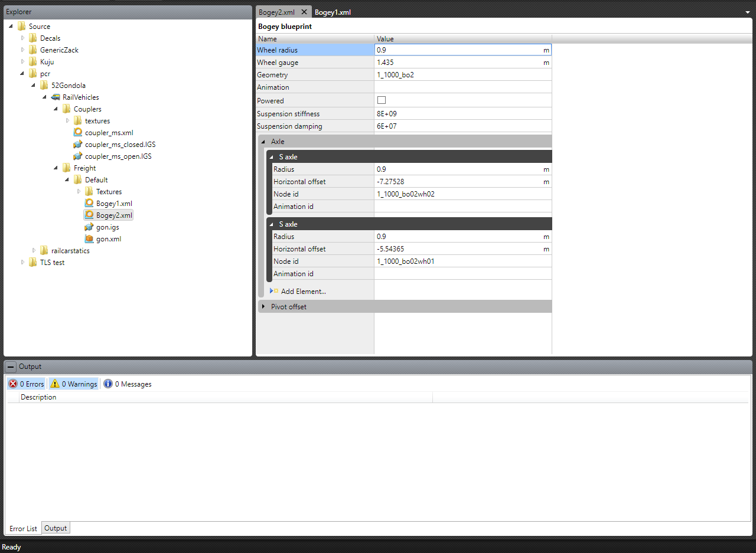756x553 pixels.
Task: Click the Node id field 1_1000_bo02wh01
Action: click(463, 261)
